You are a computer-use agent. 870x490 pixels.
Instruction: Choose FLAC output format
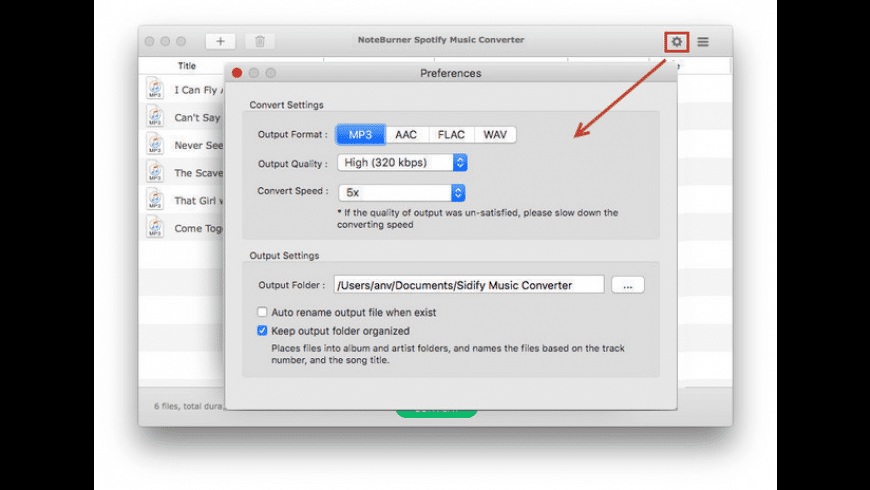[451, 135]
